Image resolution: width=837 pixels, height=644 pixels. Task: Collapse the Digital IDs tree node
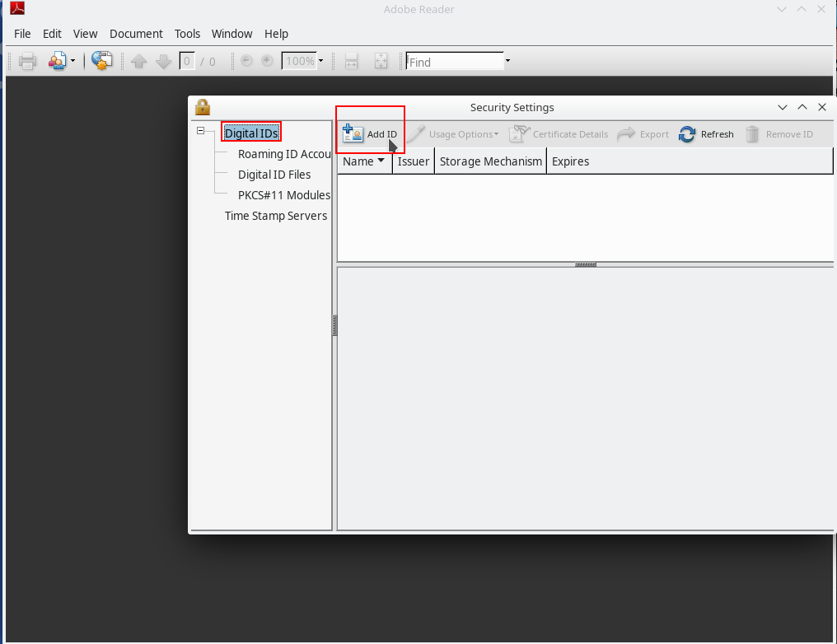tap(200, 132)
